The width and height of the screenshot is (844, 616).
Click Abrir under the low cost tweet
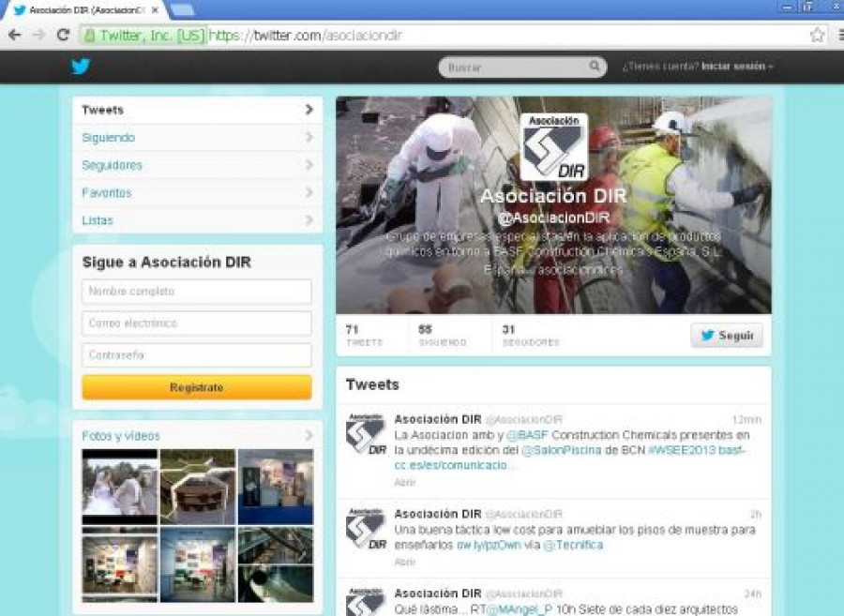(405, 562)
